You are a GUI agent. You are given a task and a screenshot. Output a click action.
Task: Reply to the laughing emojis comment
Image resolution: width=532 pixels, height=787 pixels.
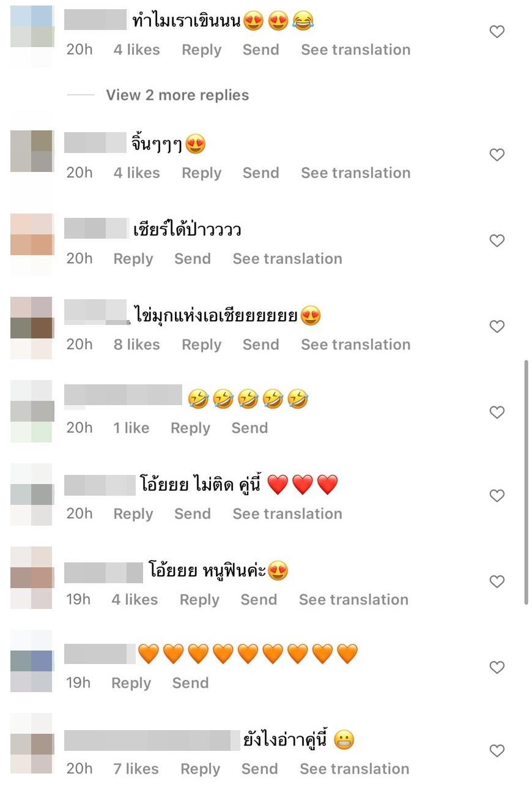click(190, 428)
